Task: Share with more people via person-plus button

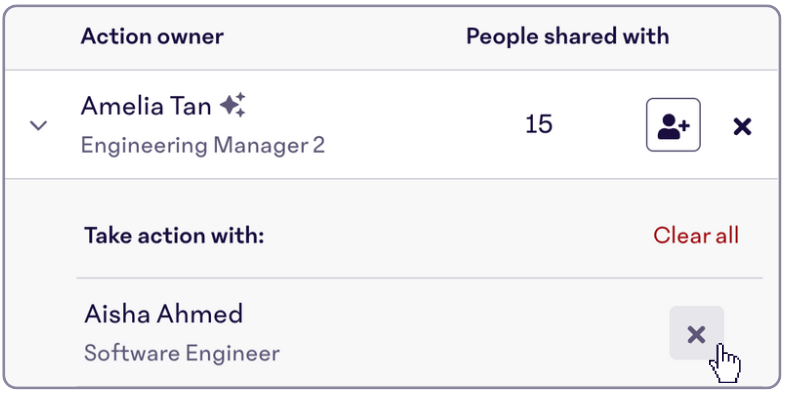Action: tap(673, 125)
